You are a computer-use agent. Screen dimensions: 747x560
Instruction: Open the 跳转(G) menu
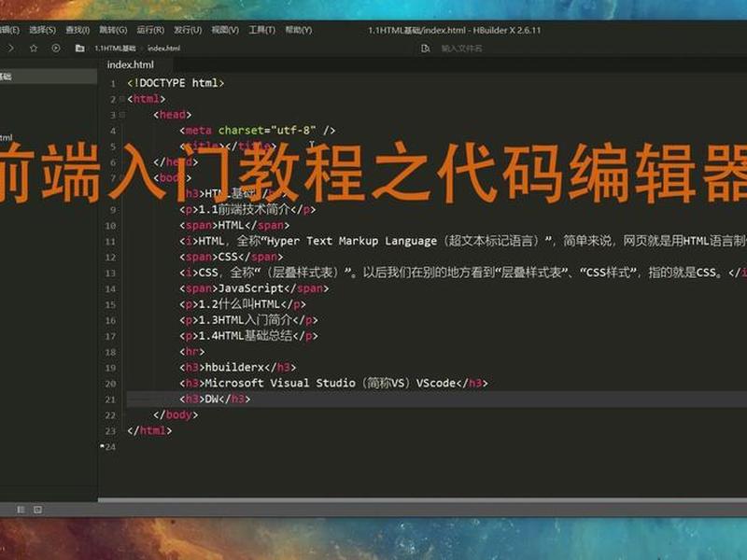click(x=113, y=30)
